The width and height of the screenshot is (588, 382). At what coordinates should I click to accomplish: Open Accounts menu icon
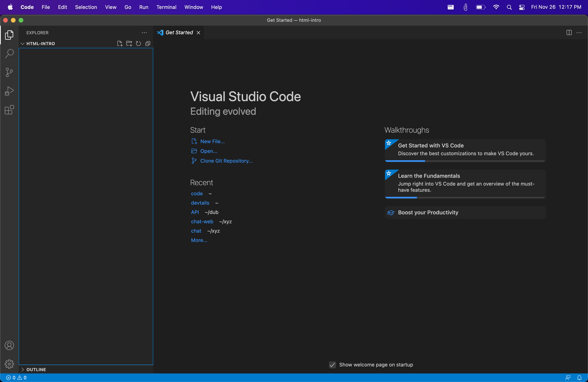coord(9,345)
